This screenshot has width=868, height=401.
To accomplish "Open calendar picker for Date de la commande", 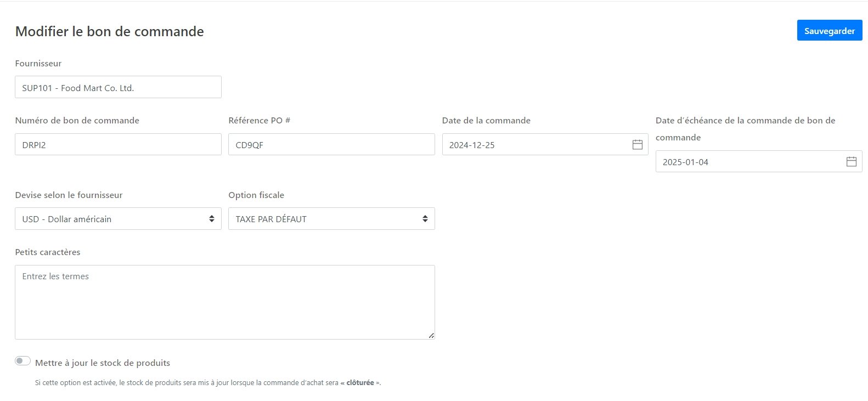I will click(x=637, y=145).
